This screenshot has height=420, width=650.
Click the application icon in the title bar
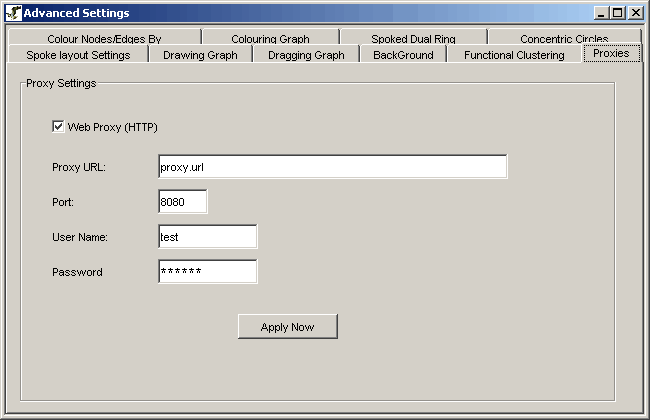click(x=13, y=13)
